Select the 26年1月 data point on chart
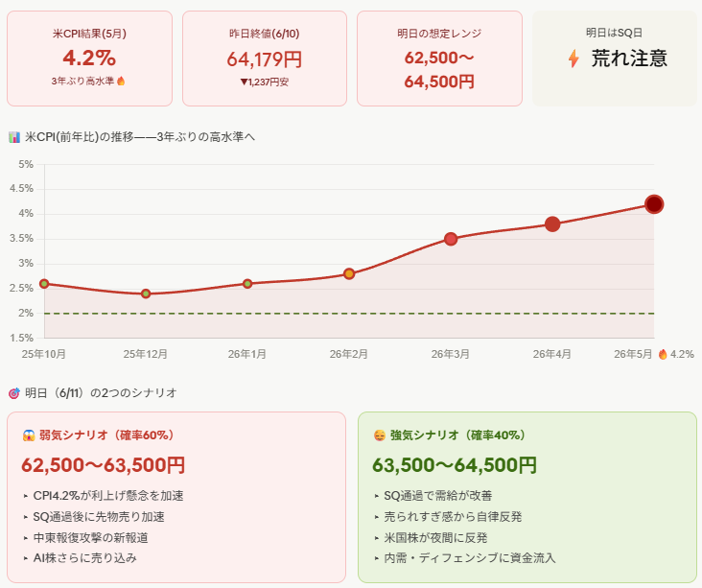Image resolution: width=702 pixels, height=588 pixels. pos(247,284)
